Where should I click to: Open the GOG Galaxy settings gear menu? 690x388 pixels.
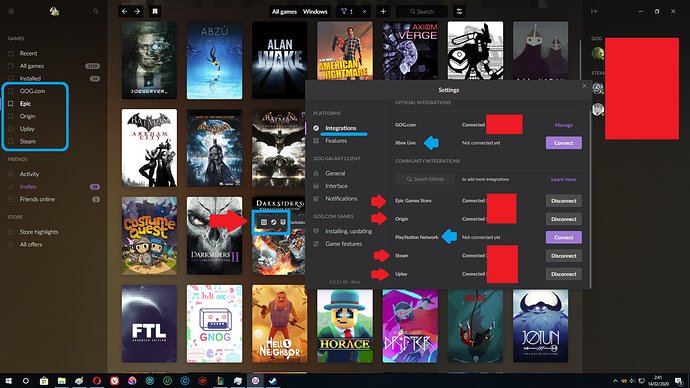(x=11, y=11)
